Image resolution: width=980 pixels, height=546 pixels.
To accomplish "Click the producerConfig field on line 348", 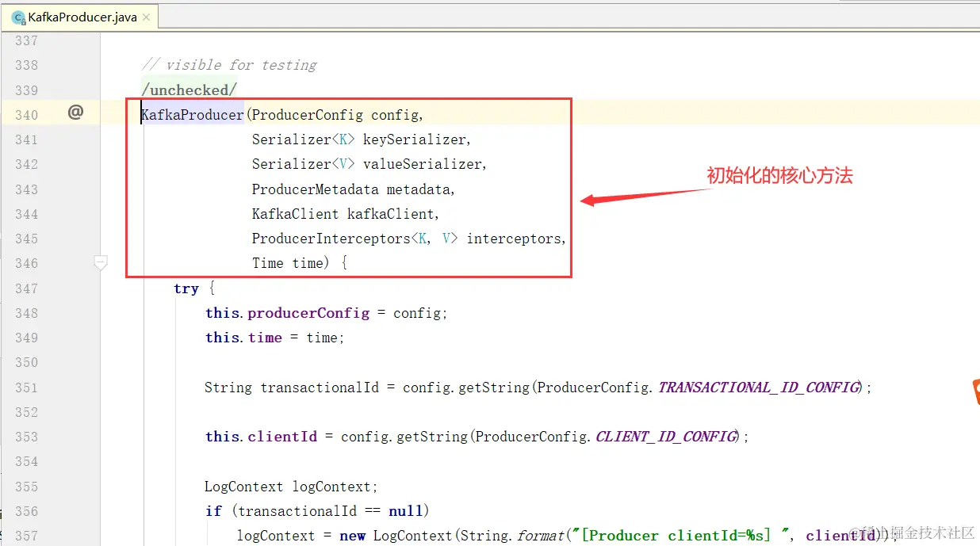I will 308,313.
